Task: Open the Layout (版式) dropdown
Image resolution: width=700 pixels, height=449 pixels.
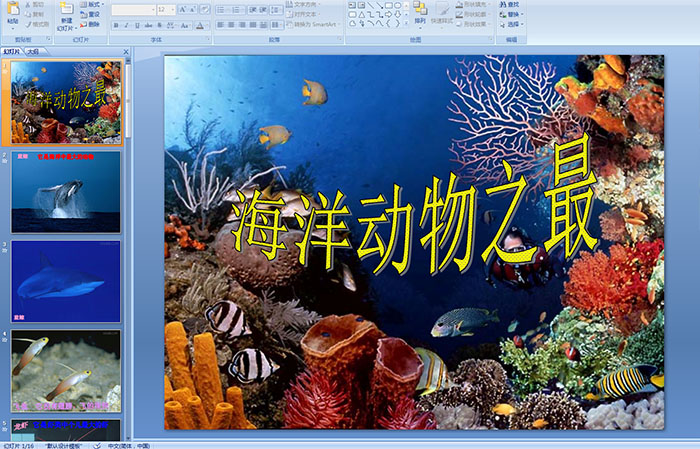Action: point(92,4)
